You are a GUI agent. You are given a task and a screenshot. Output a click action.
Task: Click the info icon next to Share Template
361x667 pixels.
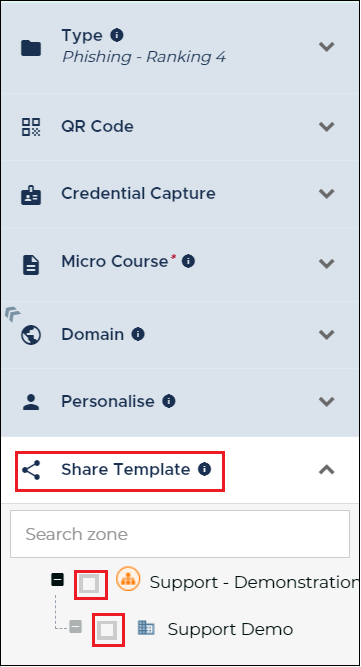(205, 469)
